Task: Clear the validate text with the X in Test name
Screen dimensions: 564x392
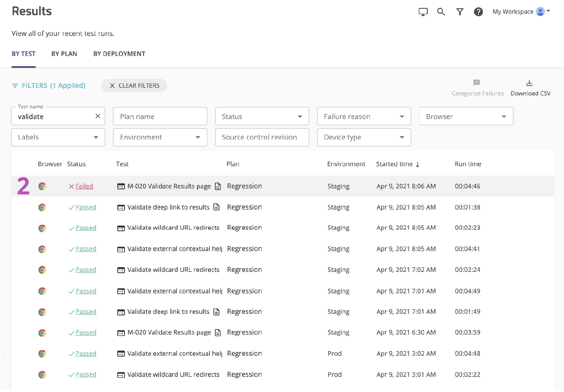Action: pyautogui.click(x=98, y=116)
